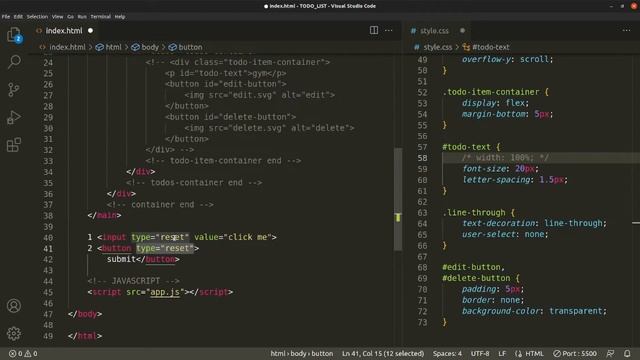The image size is (640, 360).
Task: Click the commented width: 100% line
Action: [x=505, y=158]
